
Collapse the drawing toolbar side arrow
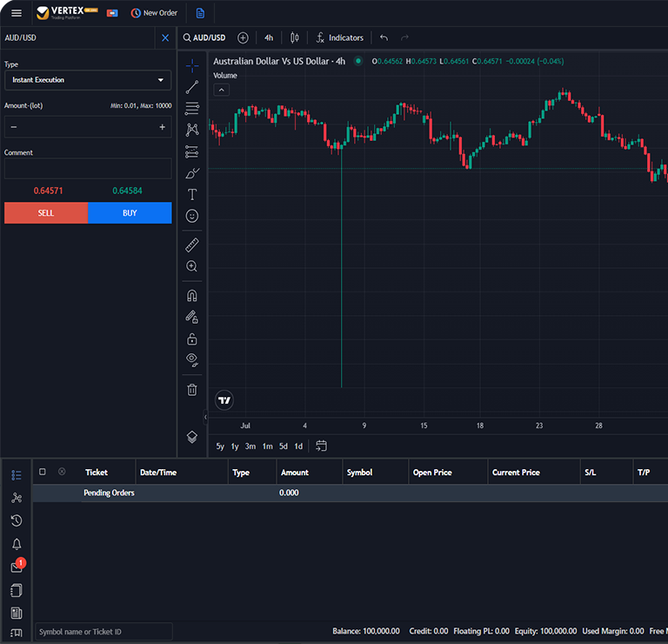pyautogui.click(x=205, y=417)
